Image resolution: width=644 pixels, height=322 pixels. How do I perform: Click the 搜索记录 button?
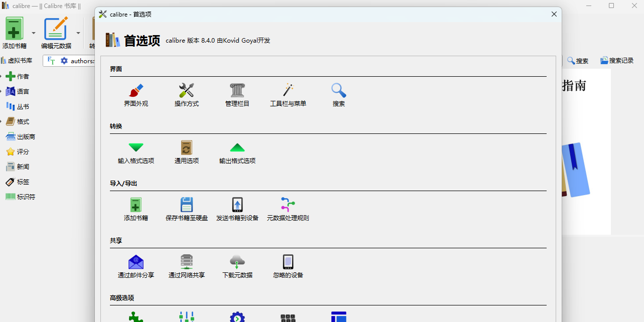click(617, 61)
